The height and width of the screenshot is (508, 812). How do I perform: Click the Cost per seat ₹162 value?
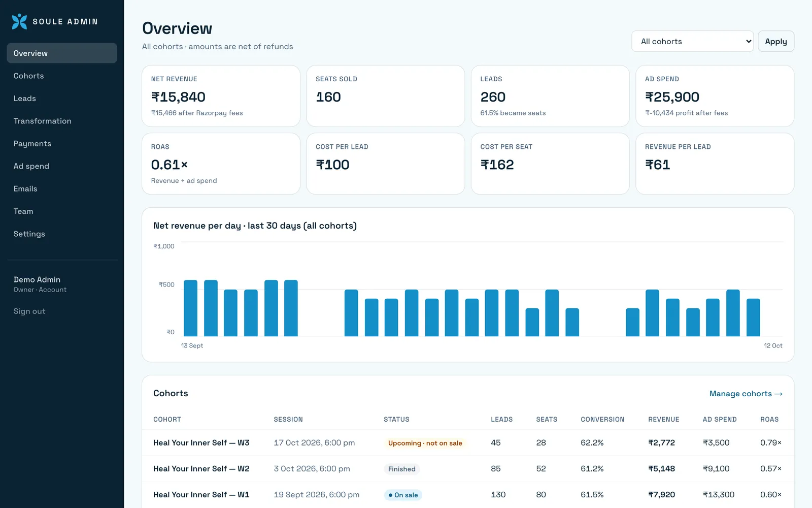pos(497,165)
